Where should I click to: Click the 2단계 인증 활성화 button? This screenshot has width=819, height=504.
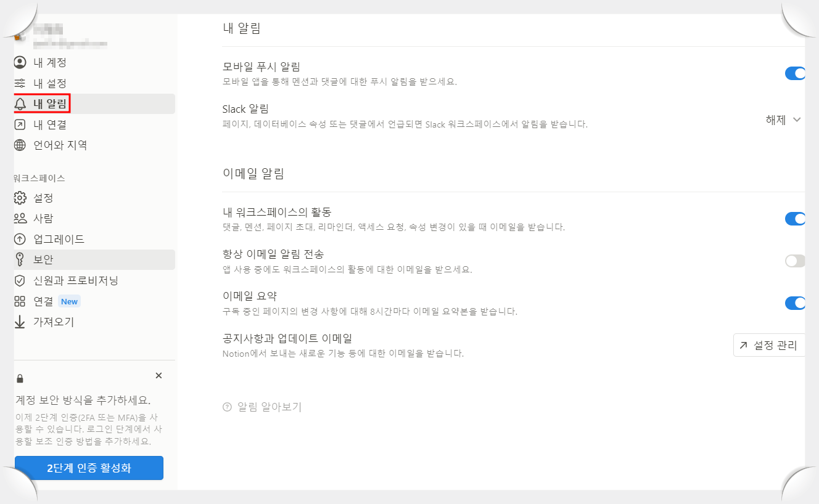coord(89,468)
